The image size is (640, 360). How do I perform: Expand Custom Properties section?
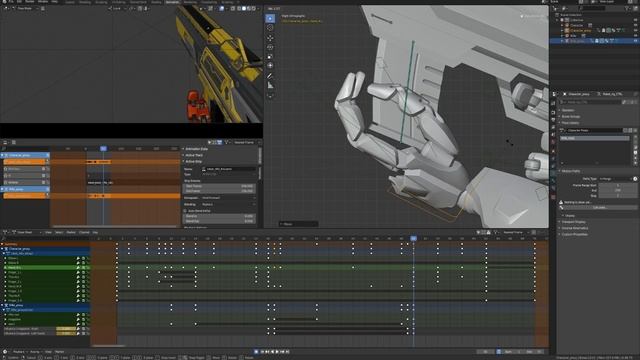(x=574, y=234)
